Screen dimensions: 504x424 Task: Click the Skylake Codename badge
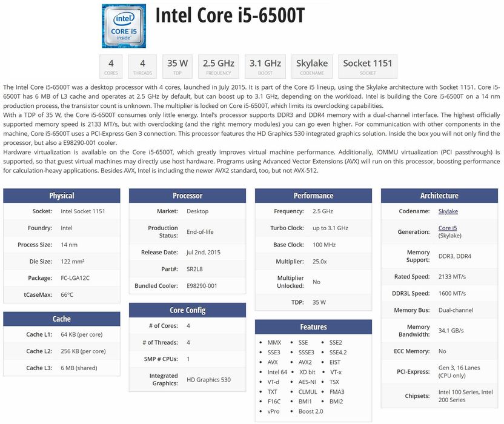[312, 67]
